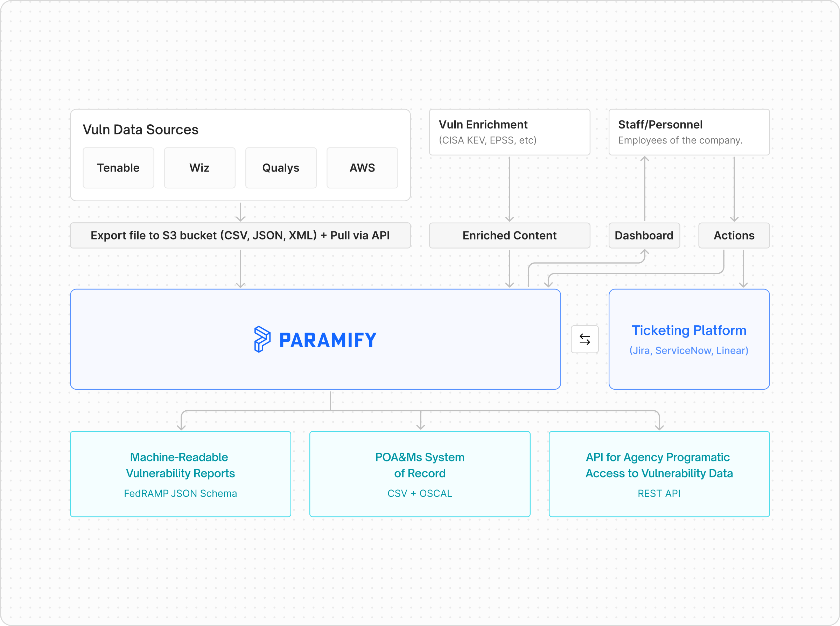This screenshot has height=626, width=840.
Task: Click the REST API label
Action: pyautogui.click(x=659, y=493)
